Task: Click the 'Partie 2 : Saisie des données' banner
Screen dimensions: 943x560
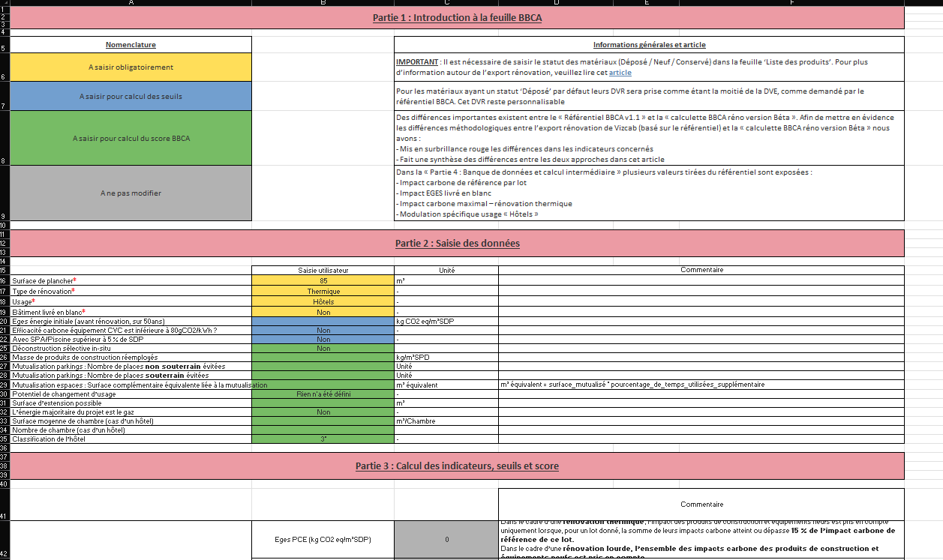Action: [x=457, y=243]
